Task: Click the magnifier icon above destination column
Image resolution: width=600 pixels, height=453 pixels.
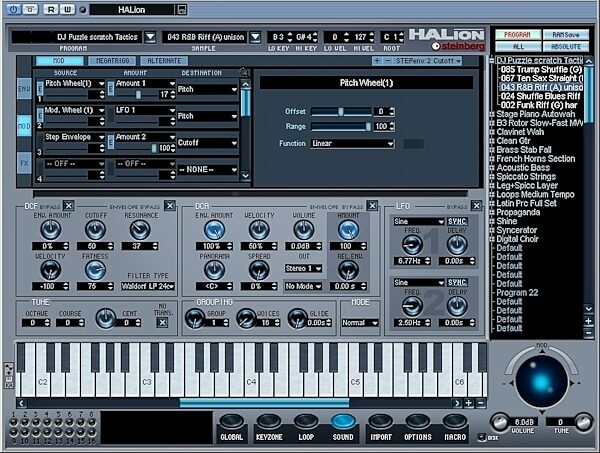Action: pos(243,72)
